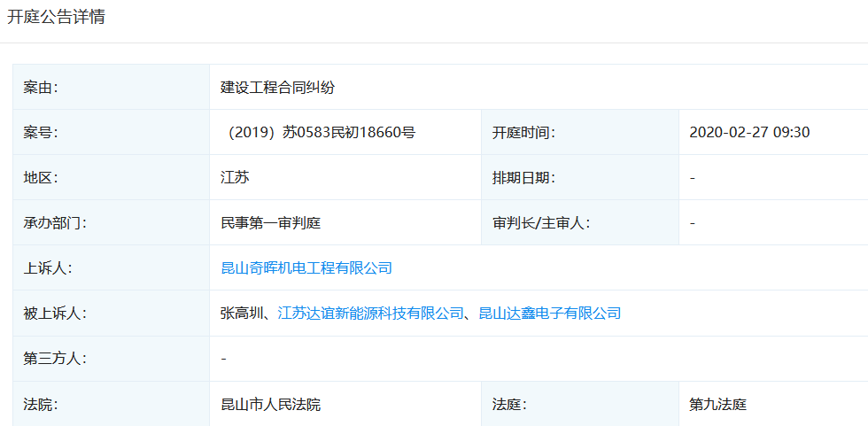The width and height of the screenshot is (868, 426).
Task: Select the 案由 label cell
Action: point(112,88)
